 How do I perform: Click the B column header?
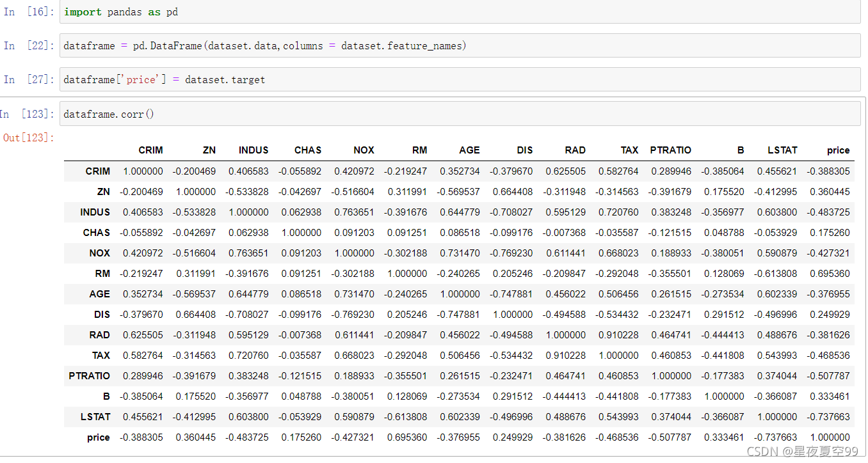coord(741,150)
